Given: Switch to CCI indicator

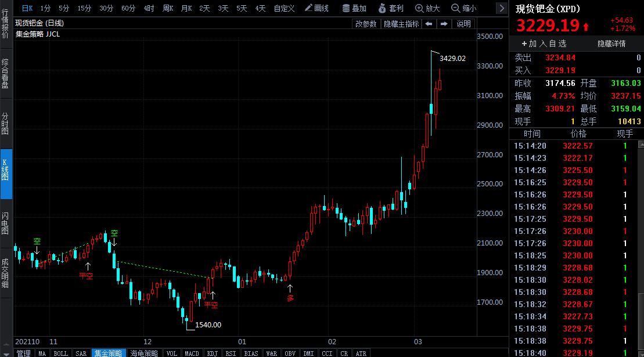Looking at the screenshot, I should [327, 354].
